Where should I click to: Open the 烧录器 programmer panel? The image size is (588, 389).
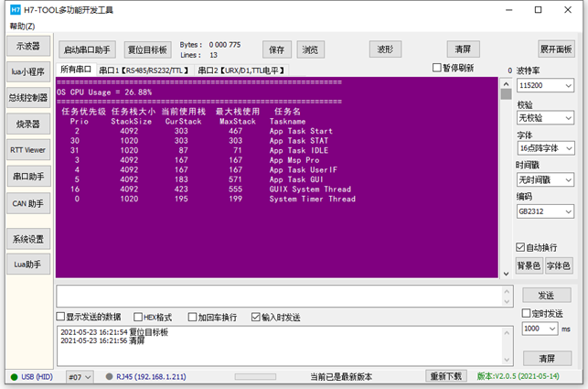click(28, 124)
